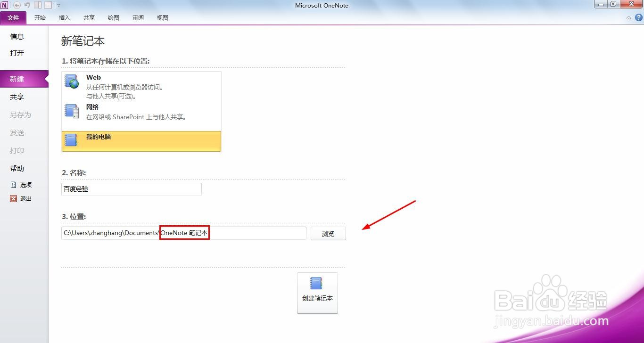Minimize the OneNote window
The width and height of the screenshot is (644, 343).
pos(602,4)
